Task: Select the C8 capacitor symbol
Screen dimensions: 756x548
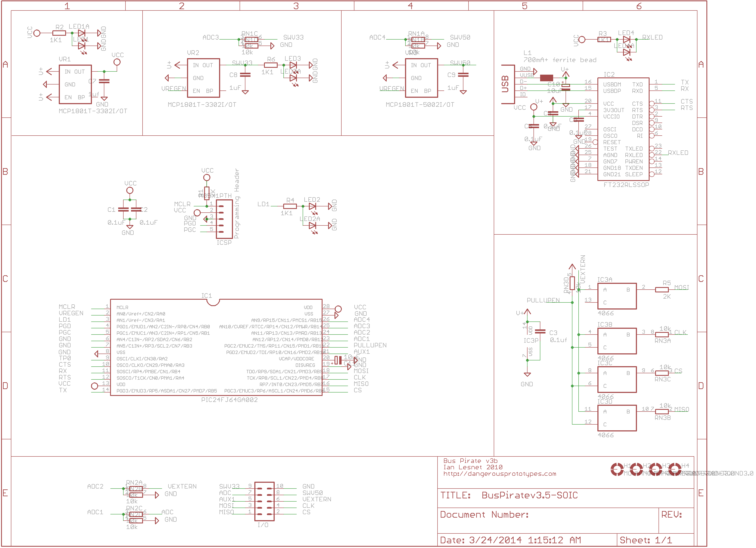Action: pos(245,75)
